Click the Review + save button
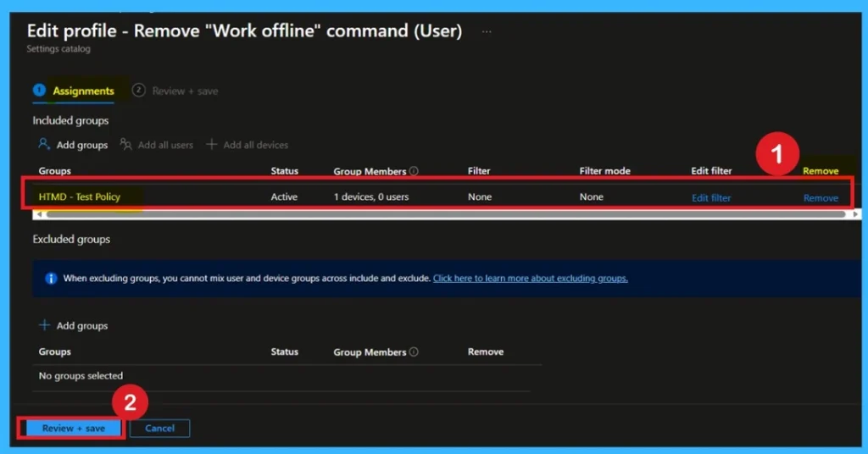 point(73,428)
